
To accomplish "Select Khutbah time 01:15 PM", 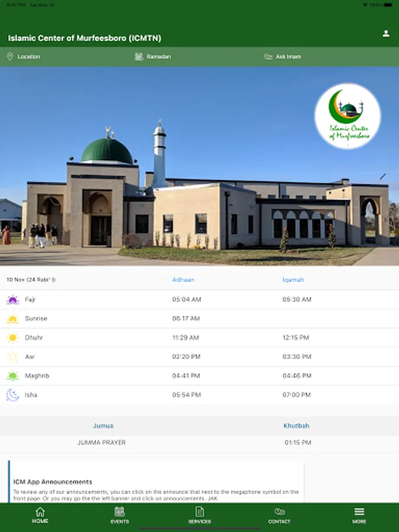I will coord(298,442).
